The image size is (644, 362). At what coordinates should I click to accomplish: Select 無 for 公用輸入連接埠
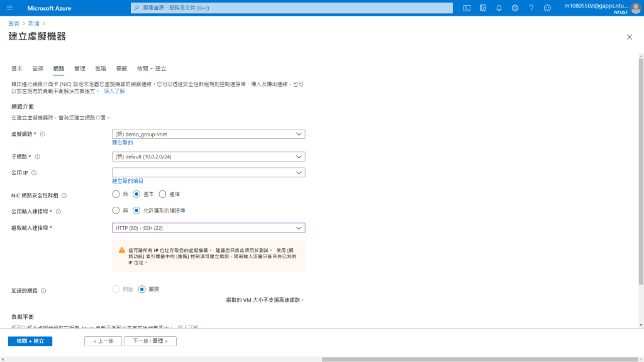pyautogui.click(x=116, y=211)
